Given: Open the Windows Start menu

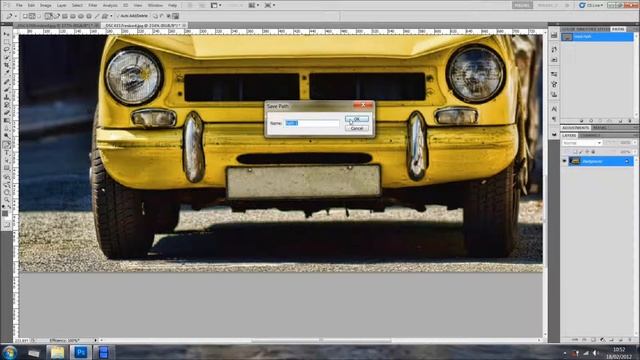Looking at the screenshot, I should 9,352.
